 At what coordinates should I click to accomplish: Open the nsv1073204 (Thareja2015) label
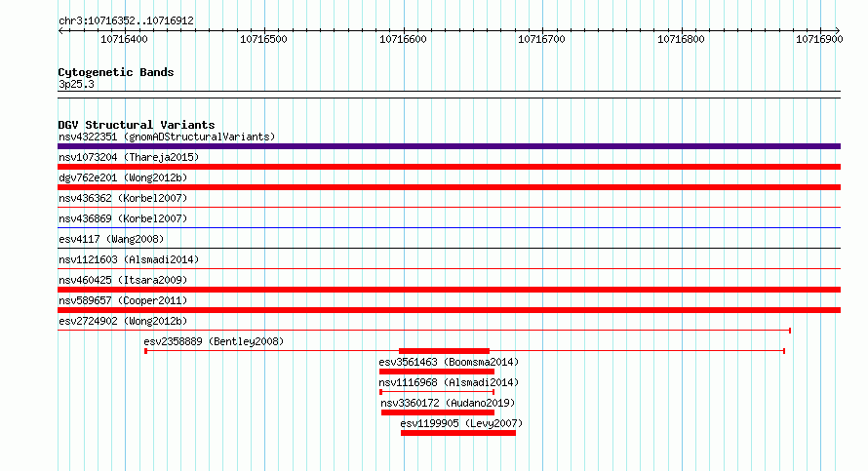point(129,157)
